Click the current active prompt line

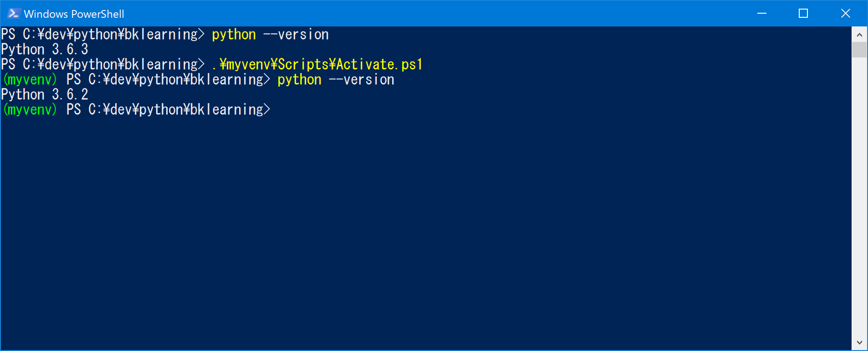(137, 109)
